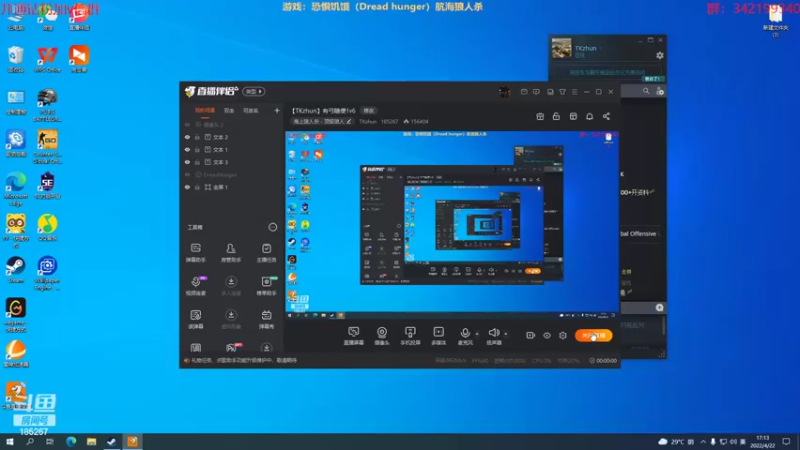The width and height of the screenshot is (800, 450).
Task: Hide the 文本 3 layer via eye
Action: click(x=187, y=162)
